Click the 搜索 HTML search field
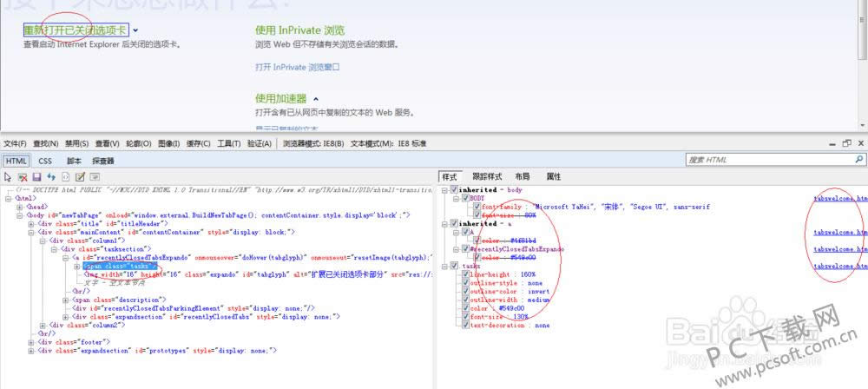Viewport: 868px width, 389px height. (x=767, y=161)
